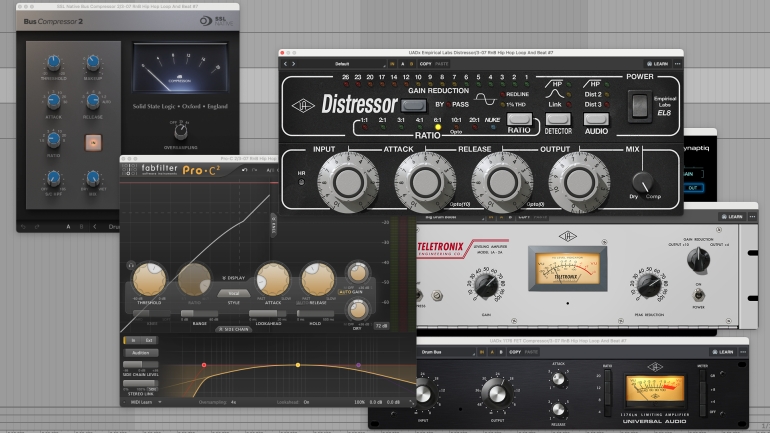
Task: Click undo arrow in SSL Bus Compressor footer
Action: tap(23, 227)
